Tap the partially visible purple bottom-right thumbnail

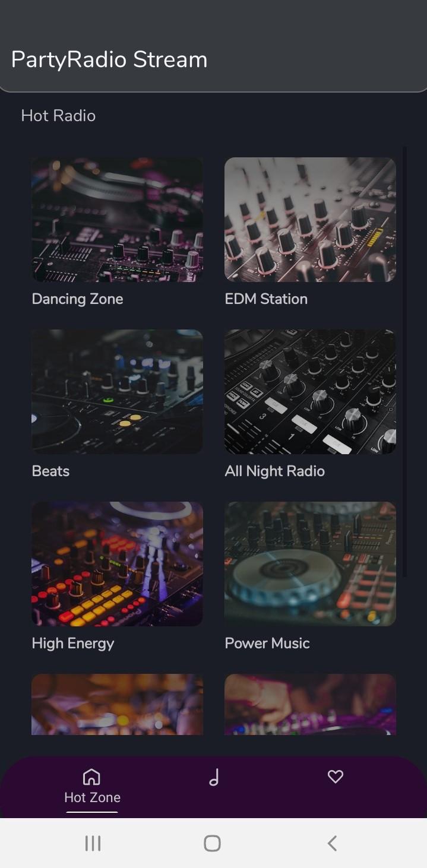point(310,704)
